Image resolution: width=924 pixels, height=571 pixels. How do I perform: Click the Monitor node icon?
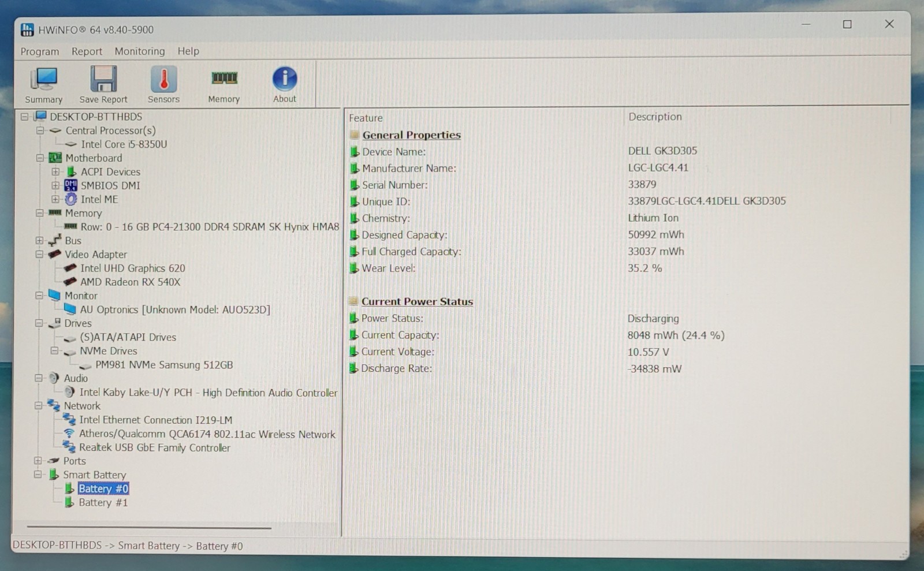pos(55,295)
